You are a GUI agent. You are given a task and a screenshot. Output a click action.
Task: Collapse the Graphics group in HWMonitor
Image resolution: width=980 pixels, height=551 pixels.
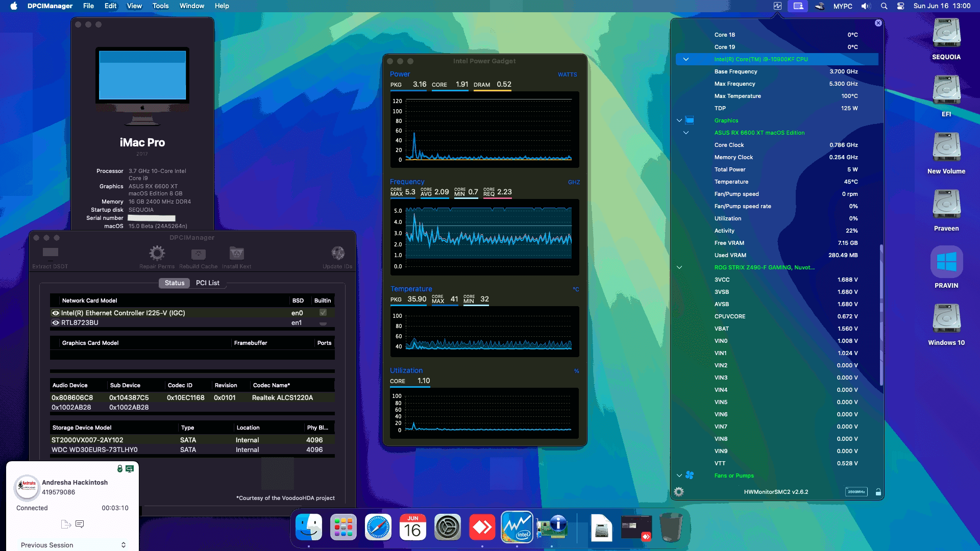click(679, 120)
